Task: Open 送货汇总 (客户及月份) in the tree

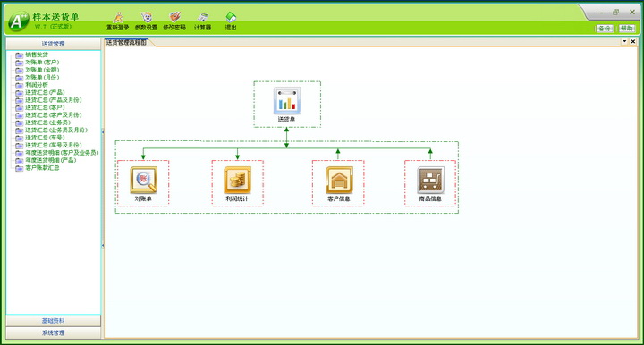Action: [x=54, y=115]
